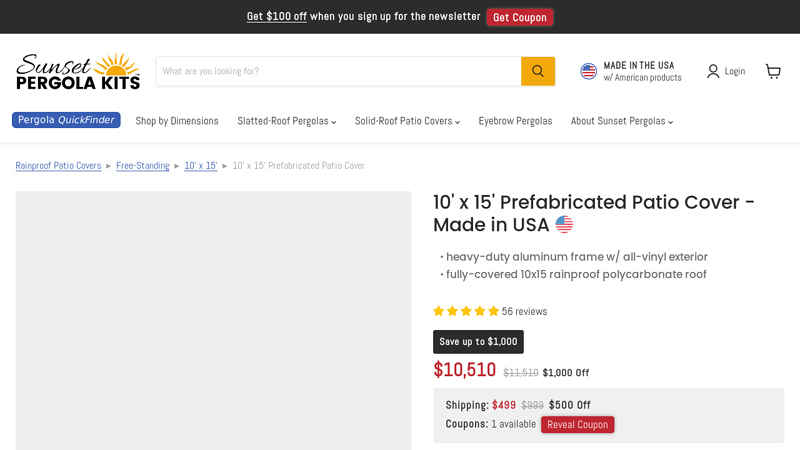Click the 10' x 15' breadcrumb link
Viewport: 800px width, 450px height.
pos(201,166)
